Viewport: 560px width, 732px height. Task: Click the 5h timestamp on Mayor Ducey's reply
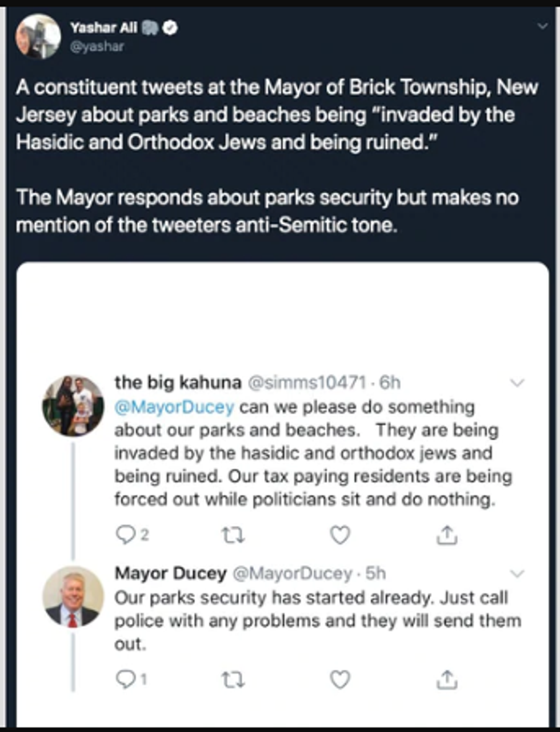pyautogui.click(x=375, y=573)
